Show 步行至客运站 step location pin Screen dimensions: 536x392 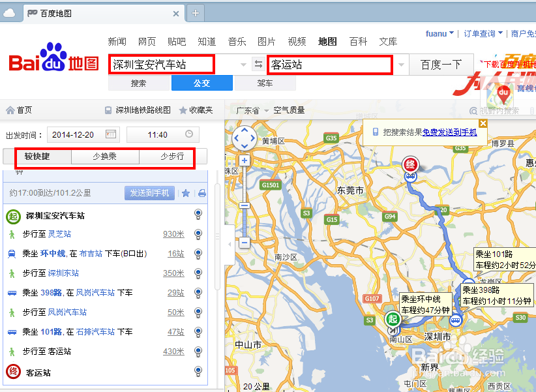click(198, 352)
